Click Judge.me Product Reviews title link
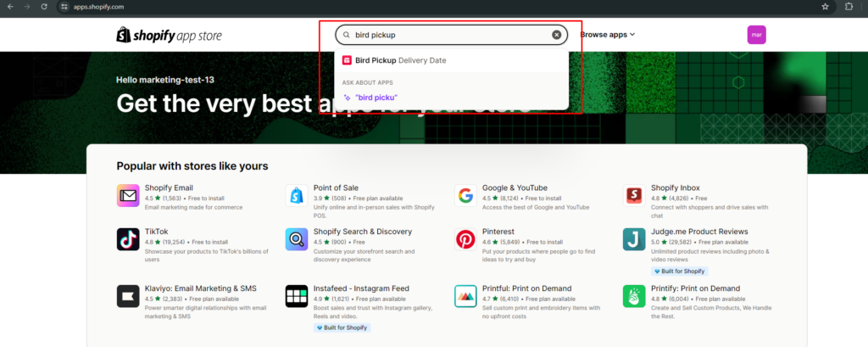The image size is (868, 347). click(x=699, y=232)
